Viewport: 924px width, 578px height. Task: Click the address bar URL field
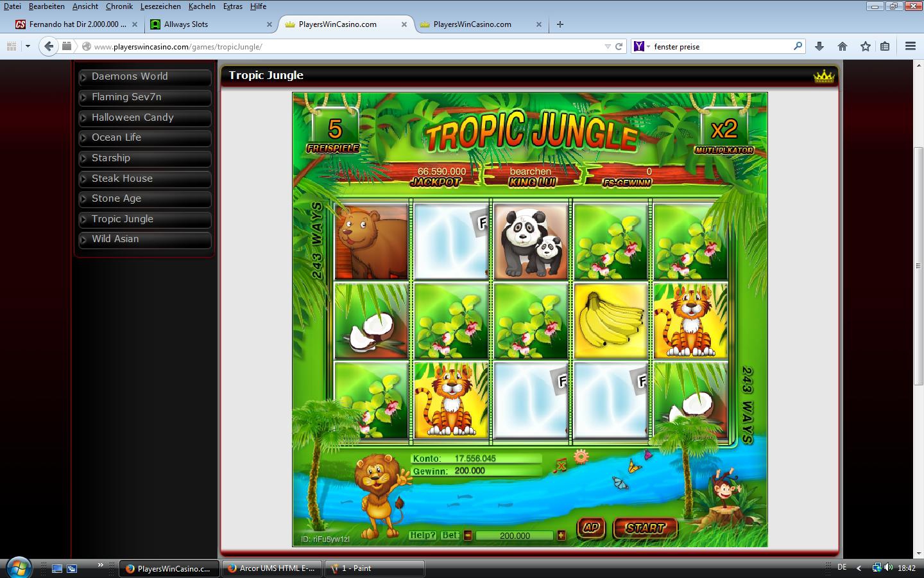(346, 46)
